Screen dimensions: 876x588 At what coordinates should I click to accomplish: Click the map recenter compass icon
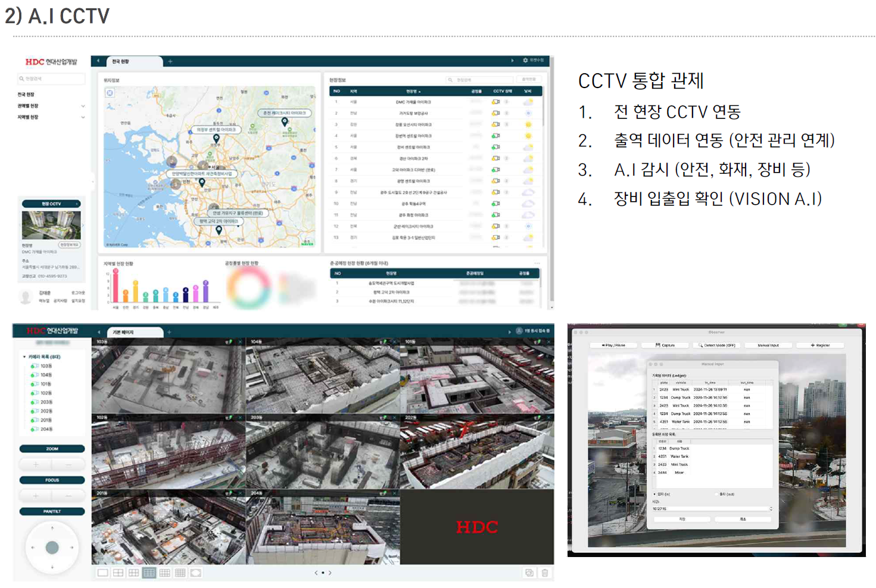point(110,93)
